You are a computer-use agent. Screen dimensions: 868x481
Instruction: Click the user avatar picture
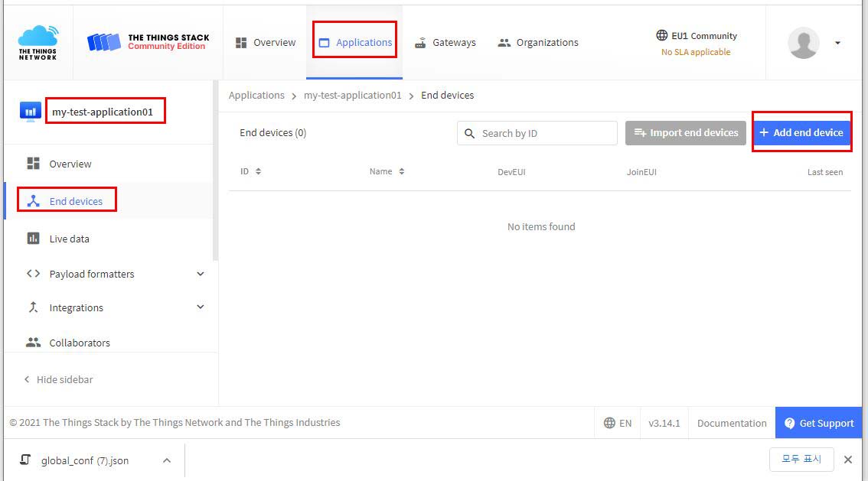pos(803,43)
